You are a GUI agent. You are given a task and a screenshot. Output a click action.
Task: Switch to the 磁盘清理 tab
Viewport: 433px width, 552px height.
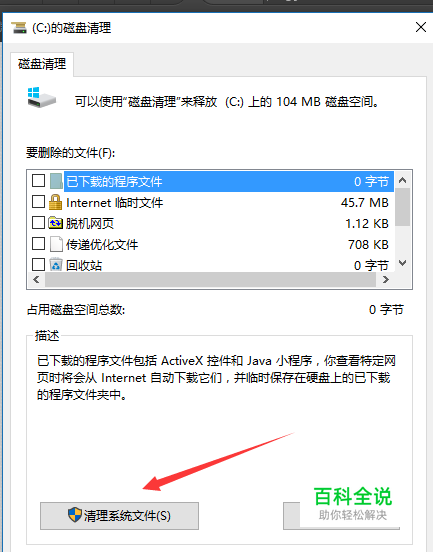pos(42,64)
